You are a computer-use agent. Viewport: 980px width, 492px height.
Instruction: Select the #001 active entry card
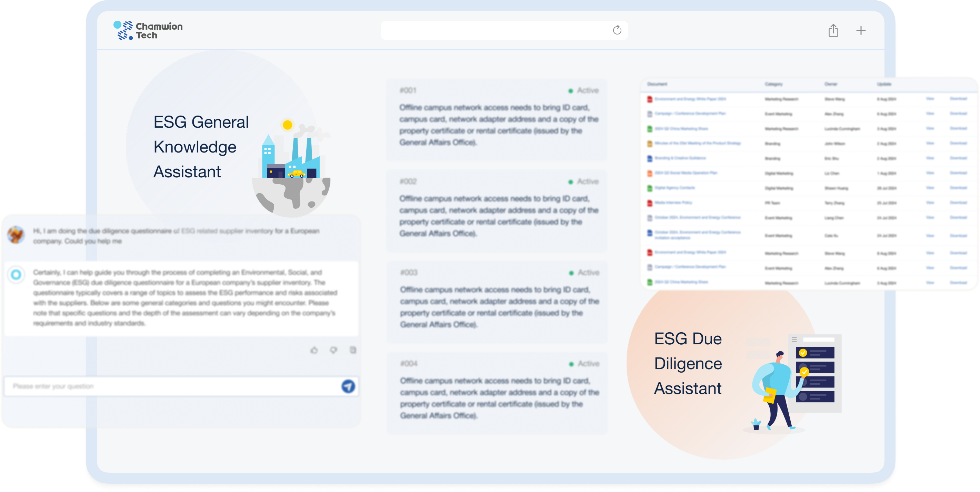pos(496,120)
